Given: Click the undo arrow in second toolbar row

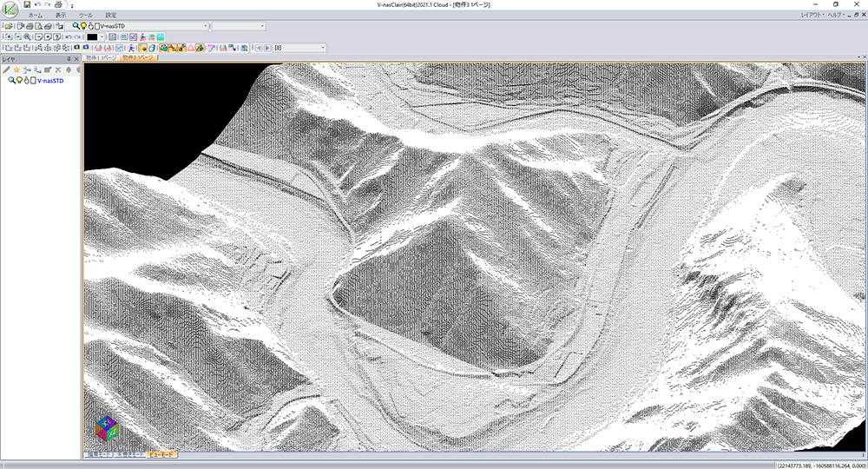Looking at the screenshot, I should pos(68,37).
